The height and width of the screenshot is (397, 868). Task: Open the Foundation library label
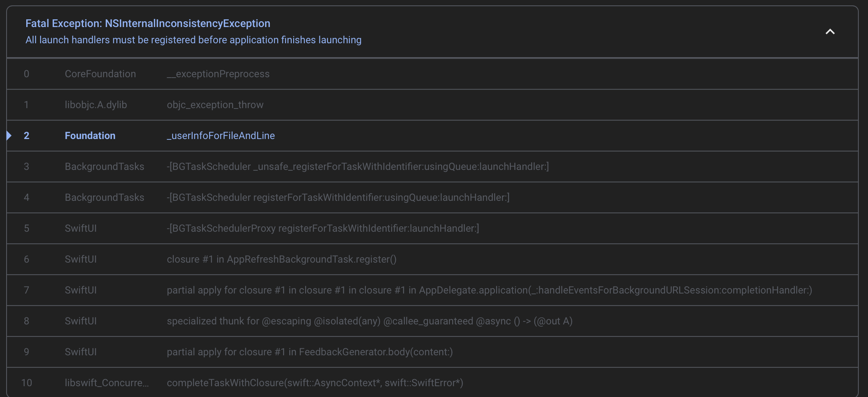click(90, 136)
